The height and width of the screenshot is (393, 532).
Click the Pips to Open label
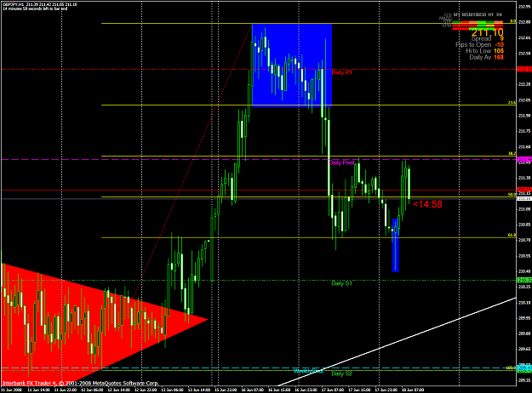[473, 45]
